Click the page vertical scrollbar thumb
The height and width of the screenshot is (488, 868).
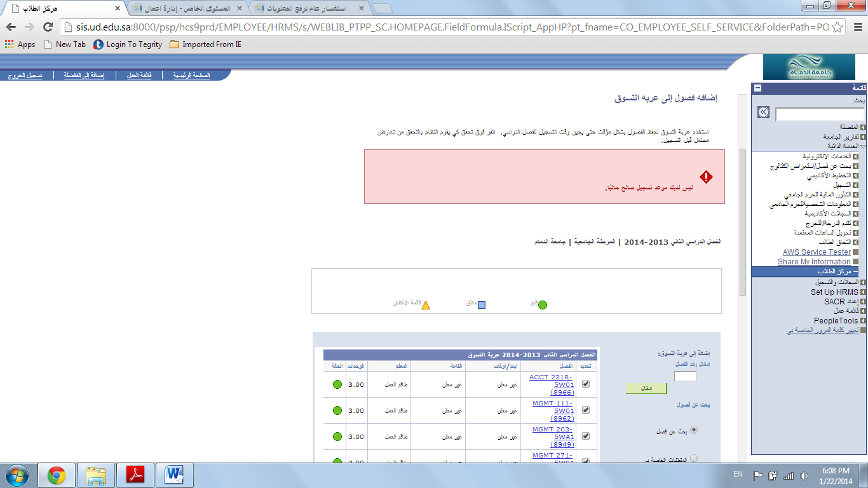(x=742, y=222)
